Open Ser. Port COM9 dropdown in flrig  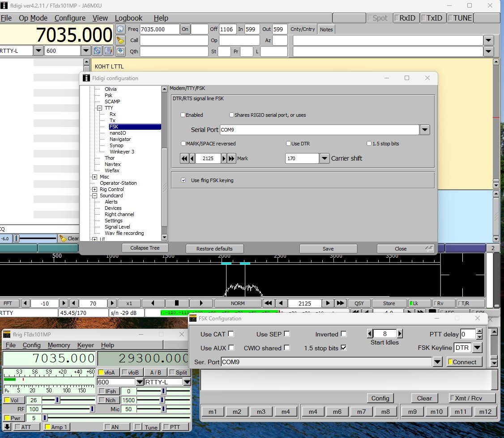(x=437, y=362)
